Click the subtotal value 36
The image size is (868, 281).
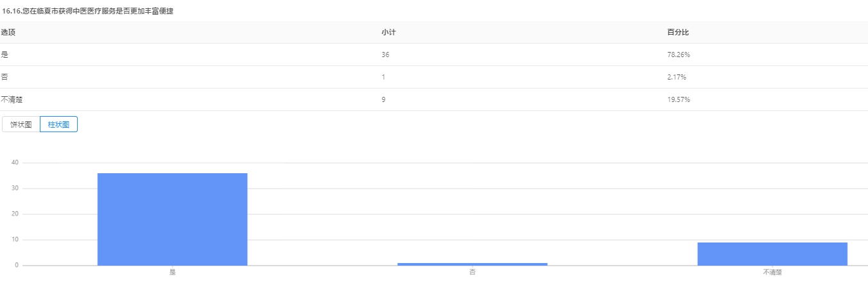(385, 55)
